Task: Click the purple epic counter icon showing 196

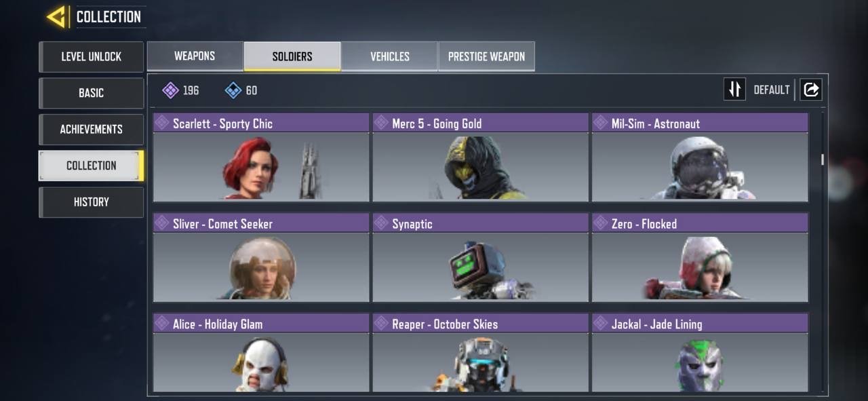Action: [171, 90]
